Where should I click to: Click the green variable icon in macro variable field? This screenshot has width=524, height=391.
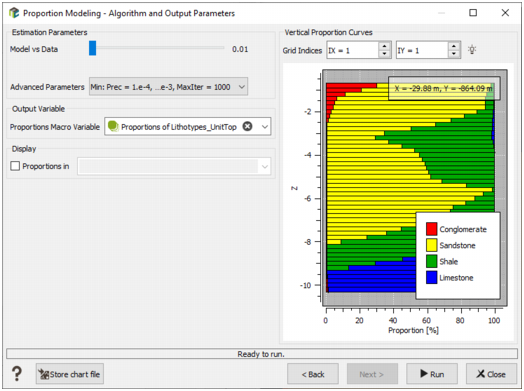tap(113, 126)
